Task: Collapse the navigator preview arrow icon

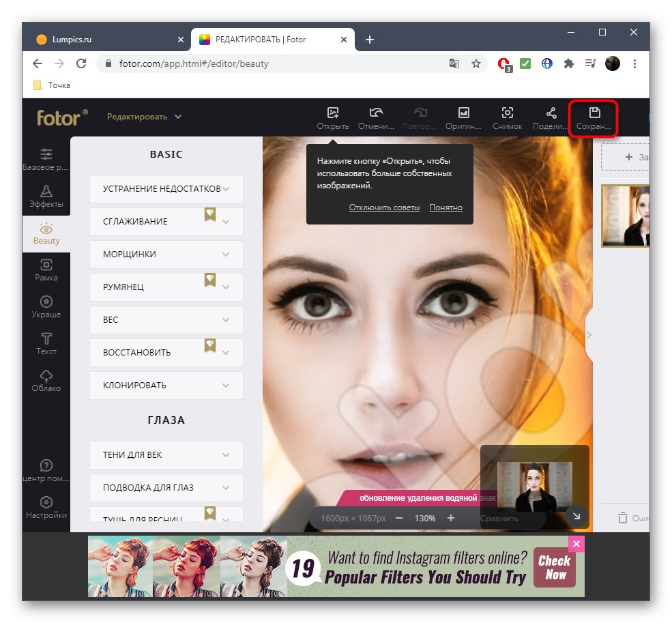Action: tap(576, 517)
